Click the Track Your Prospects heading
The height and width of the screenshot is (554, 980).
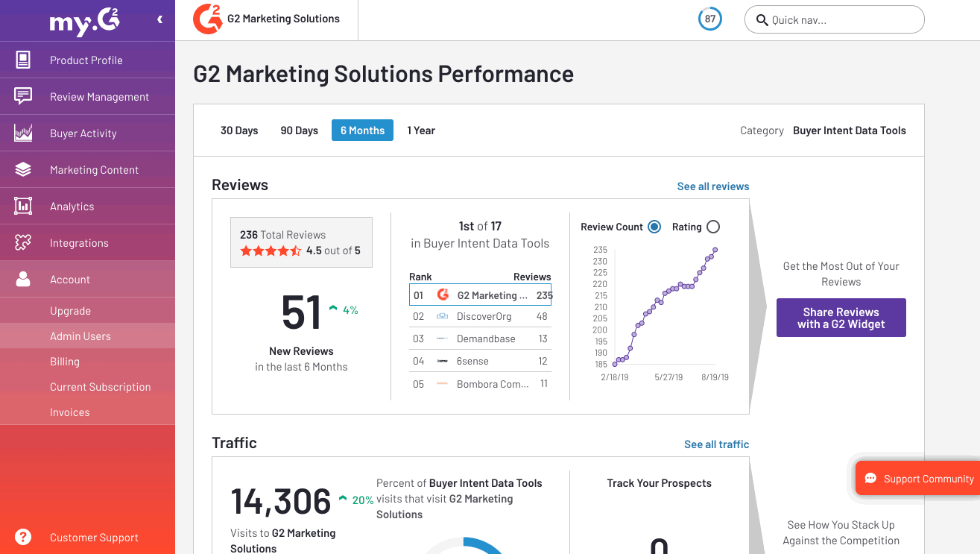click(x=659, y=483)
